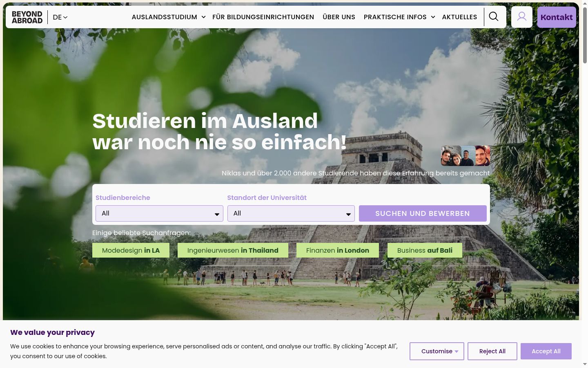Click the scrollbar up arrow
588x368 pixels.
click(x=585, y=3)
